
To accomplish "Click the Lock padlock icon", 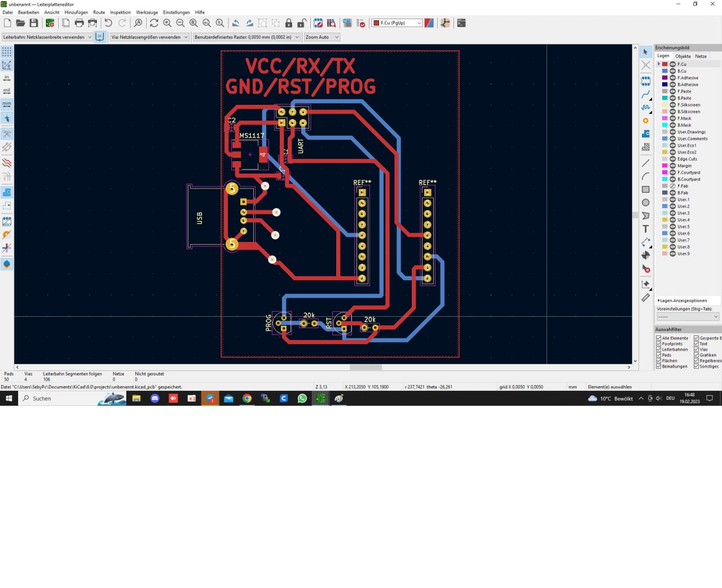I will click(x=289, y=23).
